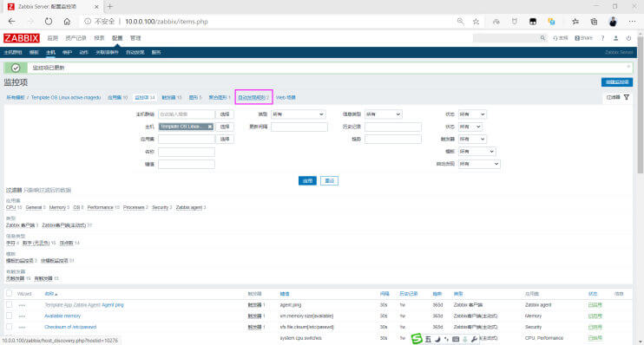Dismiss the 监控项已更新 success message

(628, 67)
